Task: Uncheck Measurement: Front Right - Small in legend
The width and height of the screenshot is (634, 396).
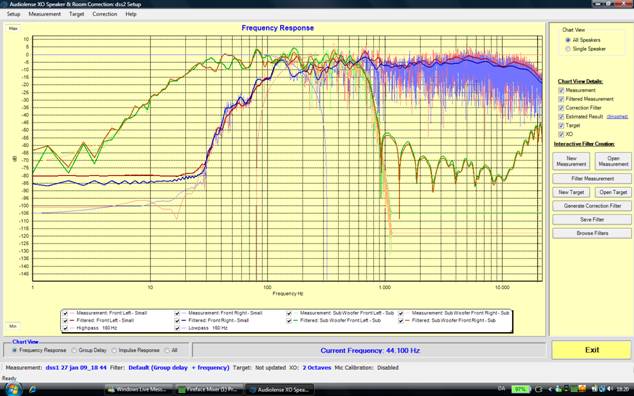Action: (177, 313)
